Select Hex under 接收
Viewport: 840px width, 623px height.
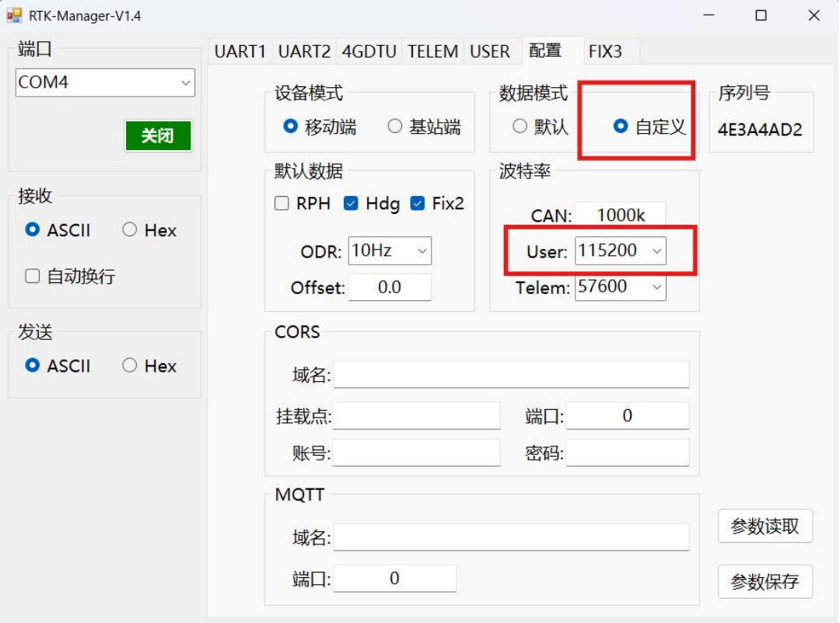click(149, 230)
